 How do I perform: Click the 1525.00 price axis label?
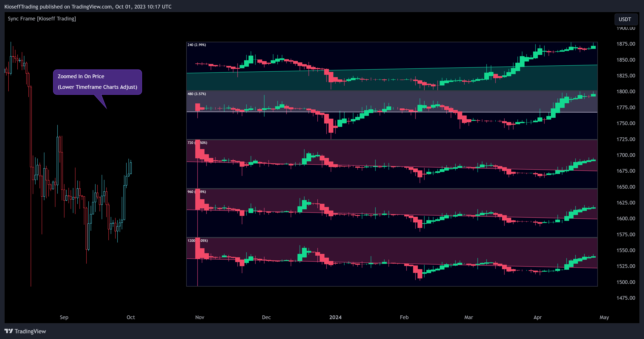[626, 266]
